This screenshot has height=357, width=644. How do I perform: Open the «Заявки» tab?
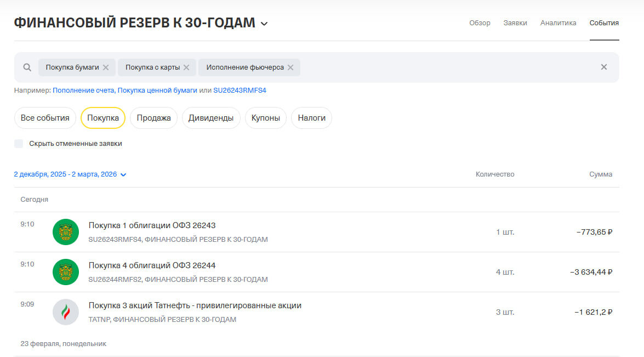point(515,22)
